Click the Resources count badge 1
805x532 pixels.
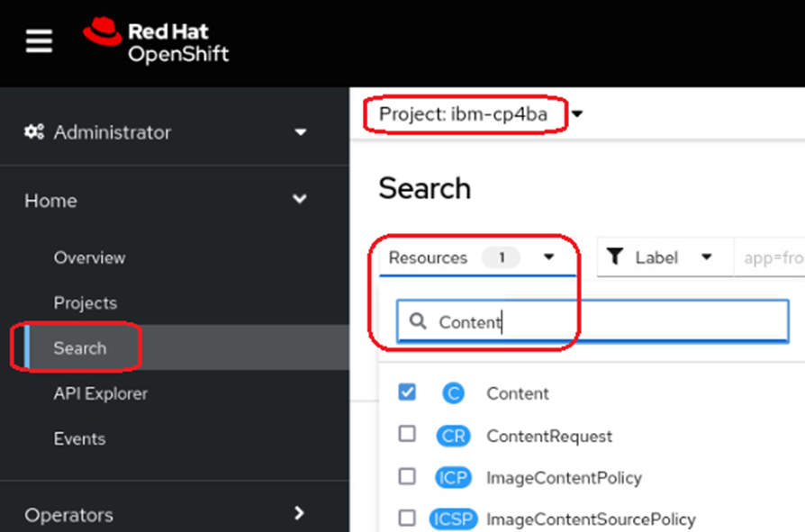[x=501, y=257]
